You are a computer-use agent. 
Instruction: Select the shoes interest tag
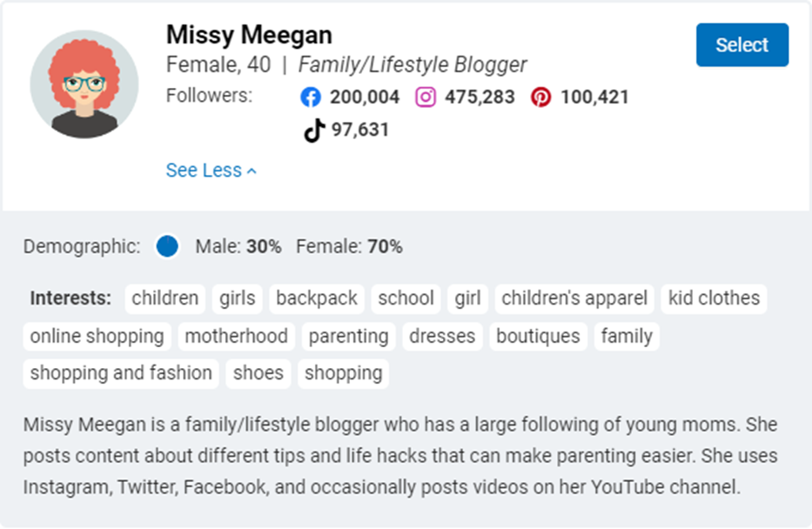point(258,373)
